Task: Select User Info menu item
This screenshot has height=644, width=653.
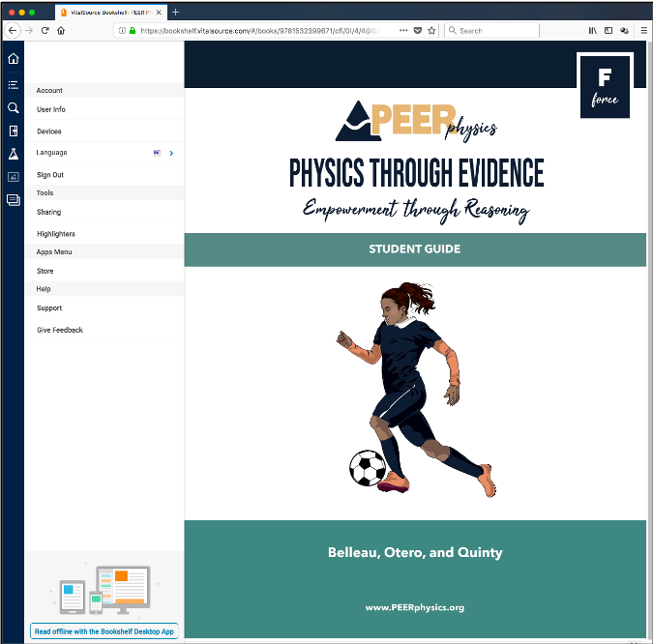Action: [x=51, y=109]
